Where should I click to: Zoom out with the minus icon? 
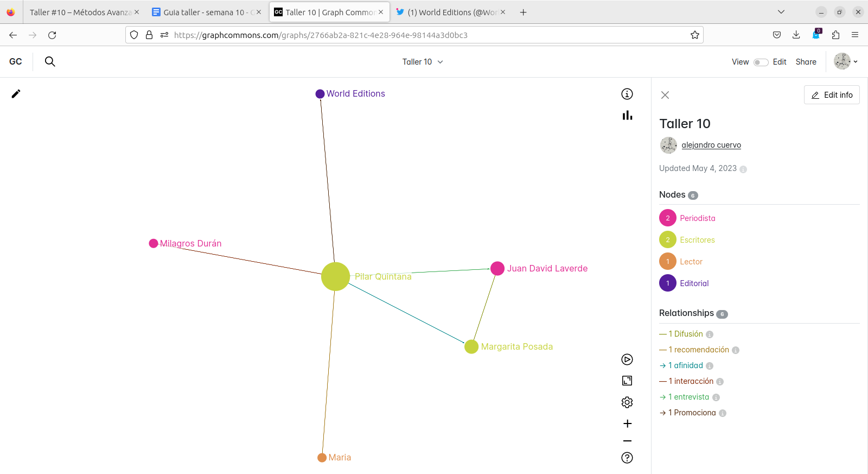click(x=627, y=441)
